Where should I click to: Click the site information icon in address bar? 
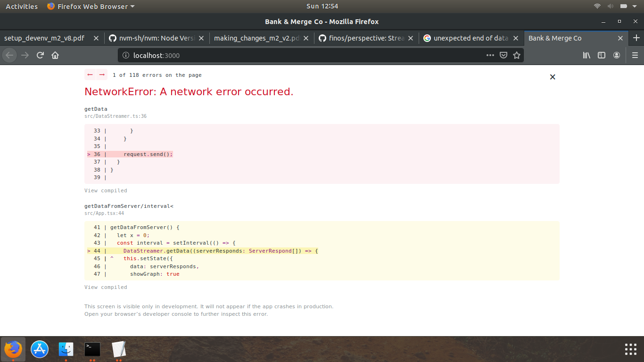[125, 55]
